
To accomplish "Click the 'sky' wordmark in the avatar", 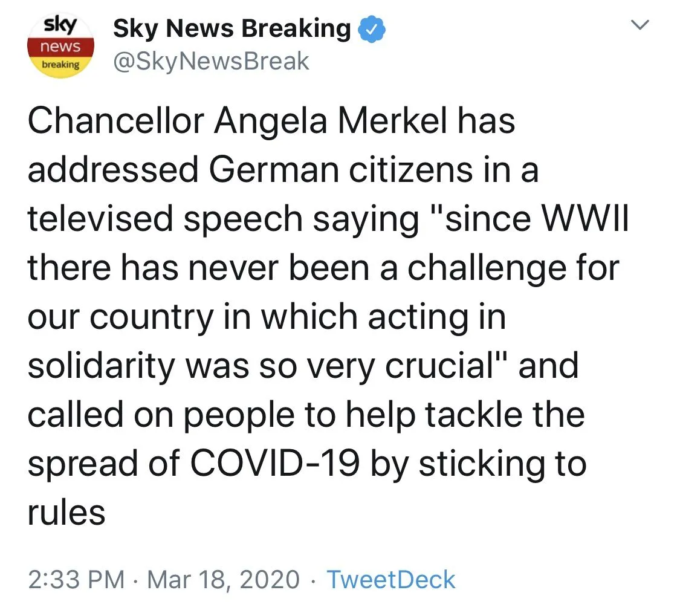I will point(62,27).
